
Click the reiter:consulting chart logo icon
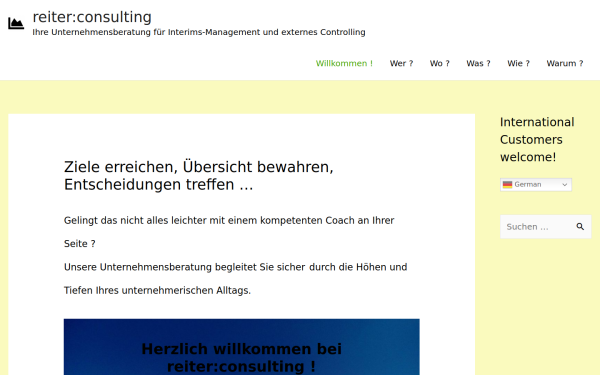pyautogui.click(x=16, y=23)
